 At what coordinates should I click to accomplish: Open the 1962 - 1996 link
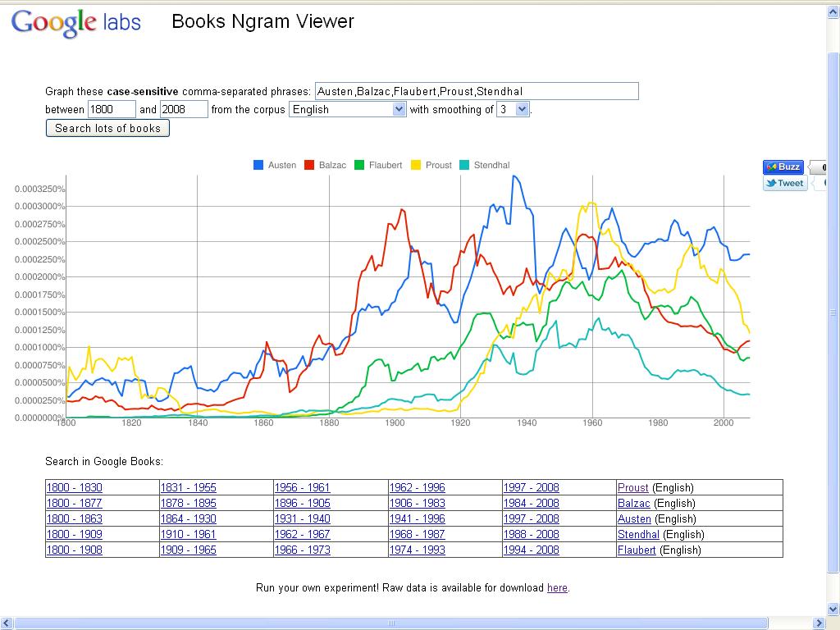coord(418,487)
